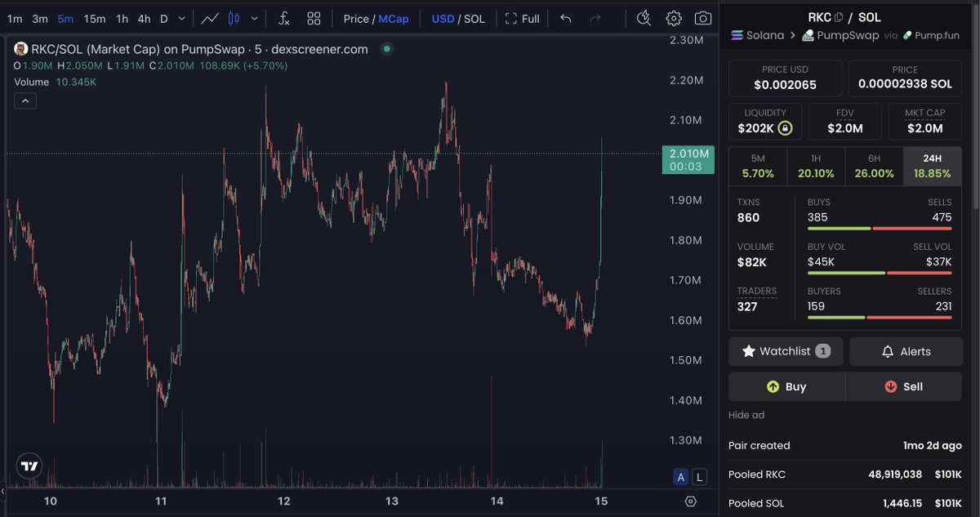Toggle Full screen chart mode
The width and height of the screenshot is (980, 517).
[523, 18]
